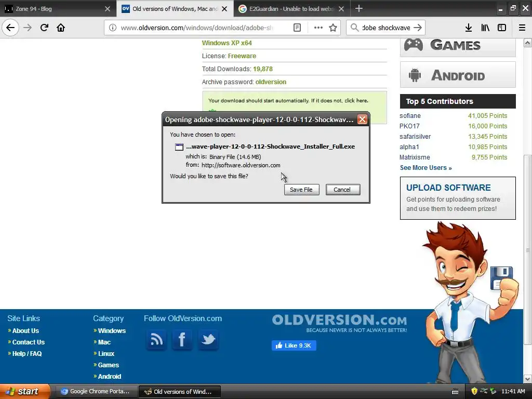Open the Firefox hamburger menu
The image size is (532, 399).
pos(522,28)
